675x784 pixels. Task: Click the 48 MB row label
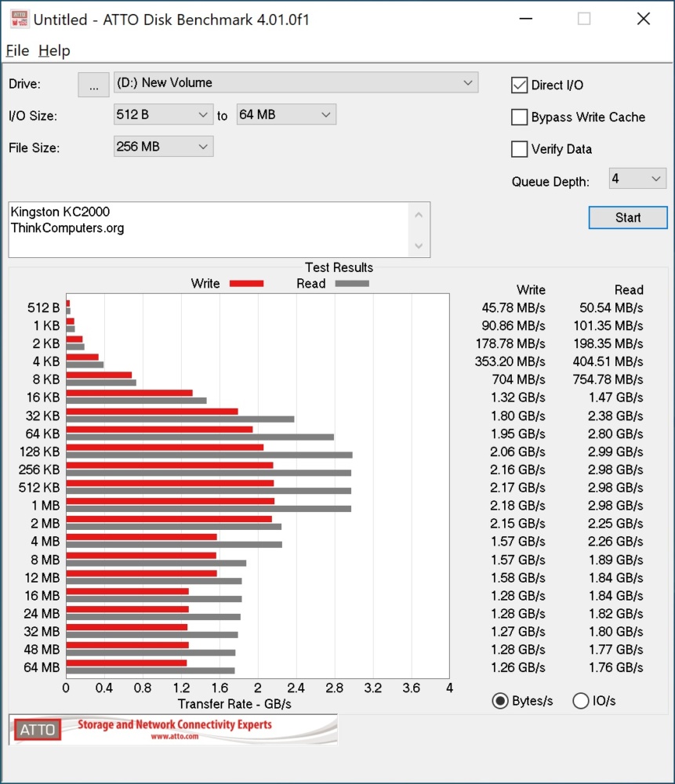[42, 649]
